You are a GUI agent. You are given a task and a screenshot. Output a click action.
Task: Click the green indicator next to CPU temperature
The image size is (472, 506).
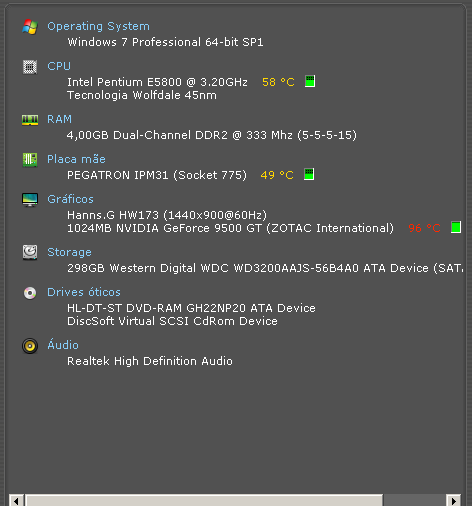[x=310, y=81]
